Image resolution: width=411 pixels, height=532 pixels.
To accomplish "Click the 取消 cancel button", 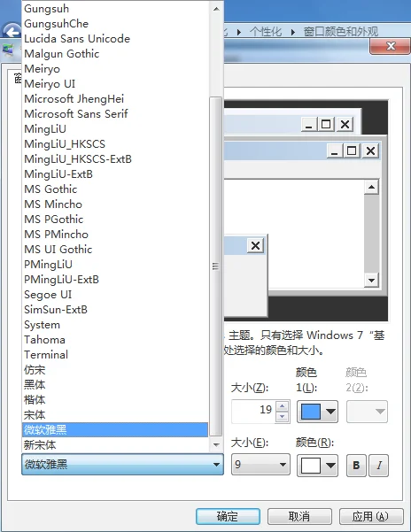I will 299,516.
